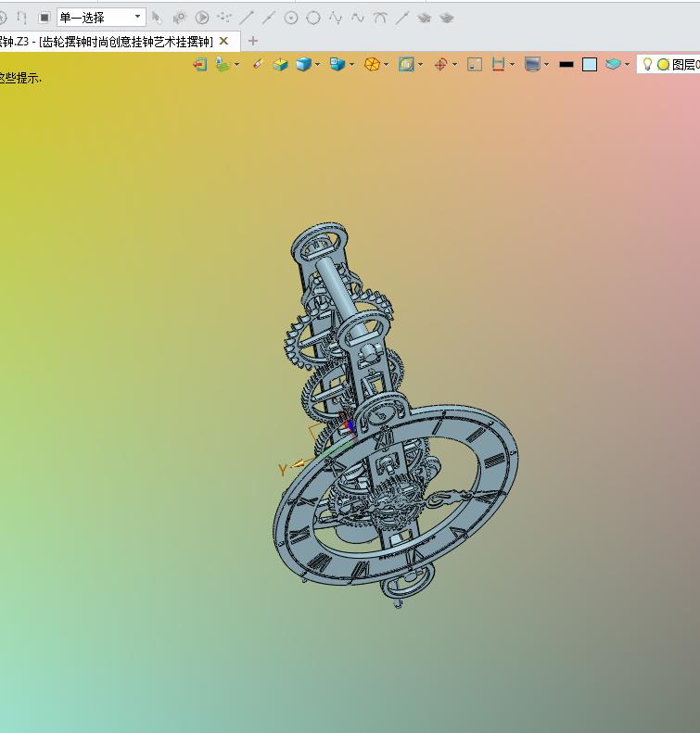Image resolution: width=700 pixels, height=733 pixels.
Task: Close the 齿轮摆钟时尚创意挂钟艺术挂摆钟 document tab
Action: point(224,41)
